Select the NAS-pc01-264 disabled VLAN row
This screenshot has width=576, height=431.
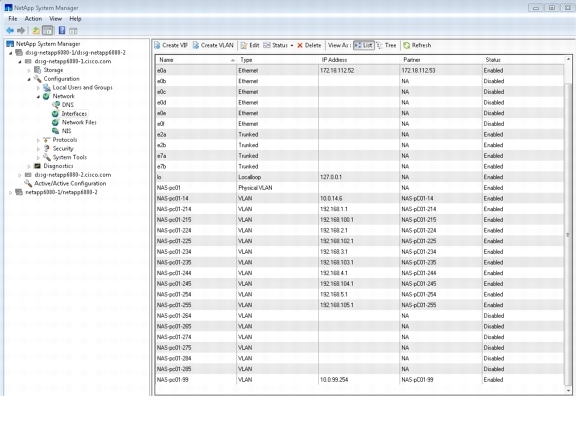(360, 316)
